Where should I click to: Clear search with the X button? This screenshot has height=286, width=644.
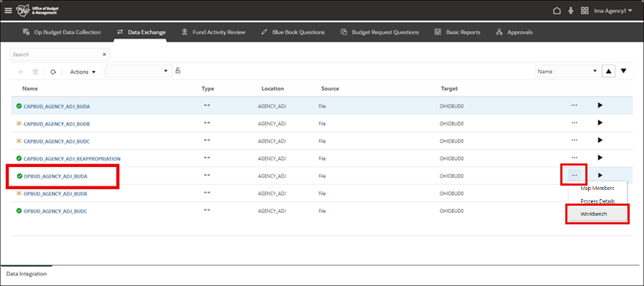coord(104,54)
